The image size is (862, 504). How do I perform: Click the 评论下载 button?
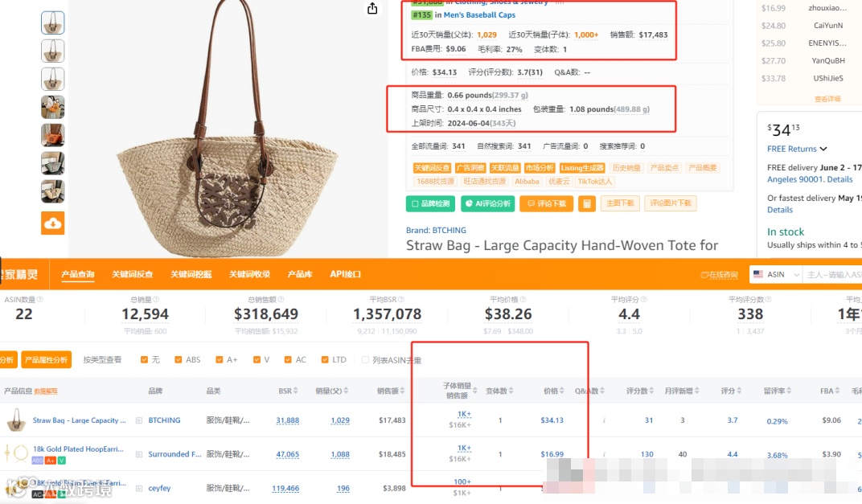click(547, 204)
